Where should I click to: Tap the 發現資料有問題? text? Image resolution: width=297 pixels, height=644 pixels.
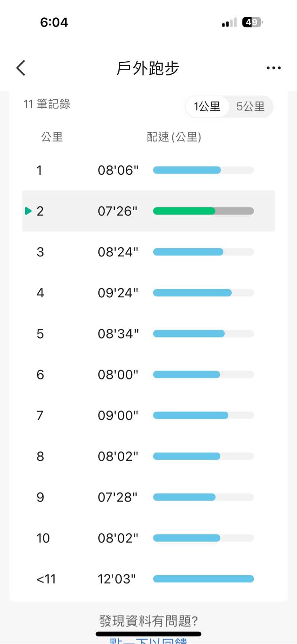148,621
